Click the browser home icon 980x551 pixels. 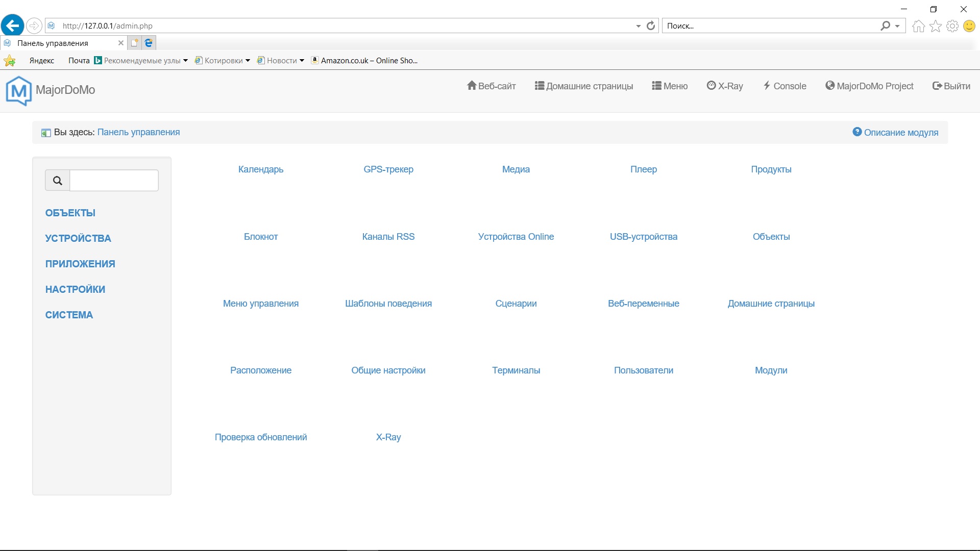click(918, 26)
